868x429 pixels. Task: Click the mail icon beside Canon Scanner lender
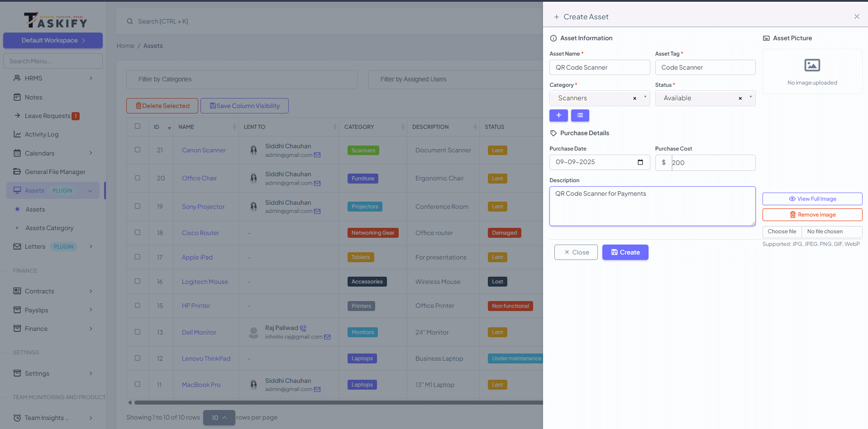point(317,155)
